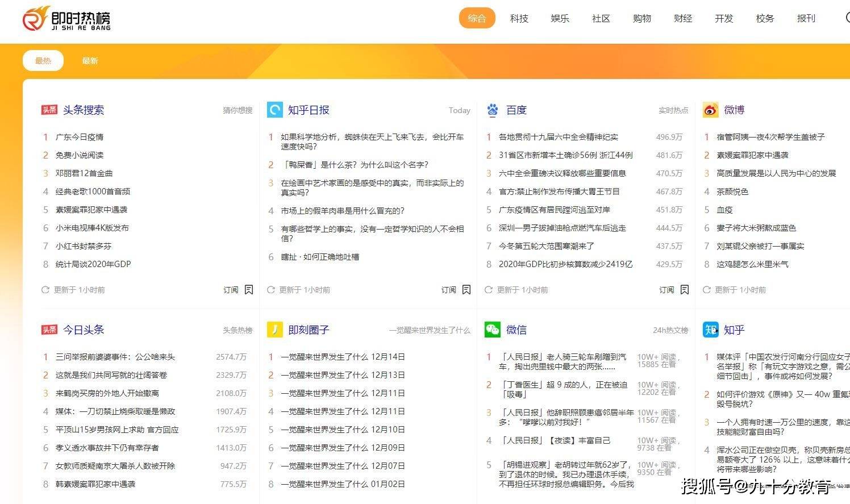Click the 百度 paw icon
Image resolution: width=850 pixels, height=504 pixels.
click(492, 110)
